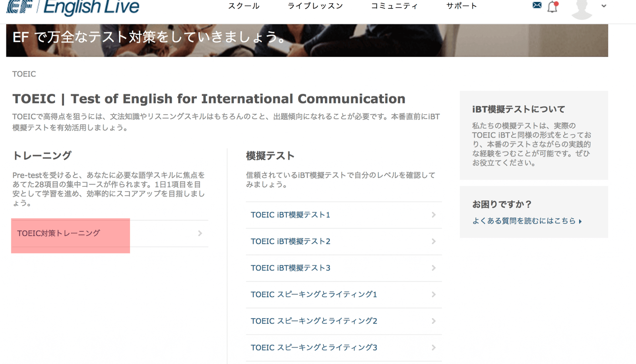Click the TOEIC breadcrumb text

24,74
